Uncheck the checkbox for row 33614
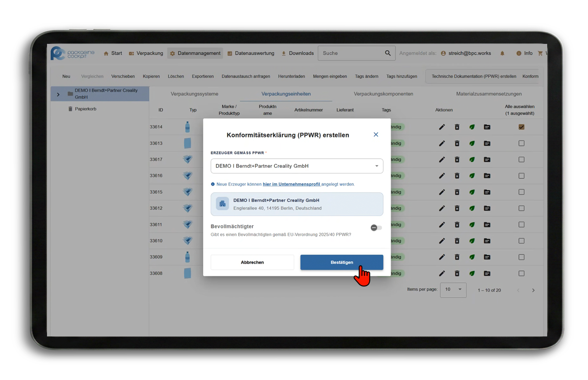 pos(521,127)
